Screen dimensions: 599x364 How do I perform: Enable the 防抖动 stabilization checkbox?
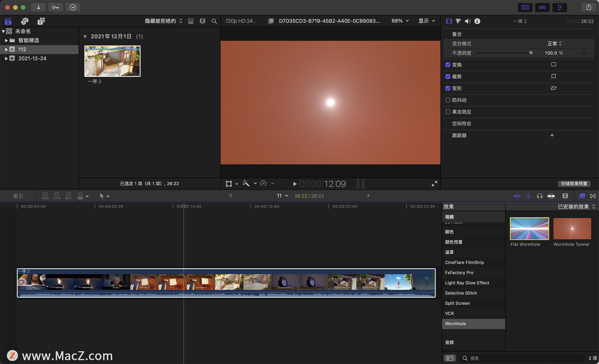448,100
